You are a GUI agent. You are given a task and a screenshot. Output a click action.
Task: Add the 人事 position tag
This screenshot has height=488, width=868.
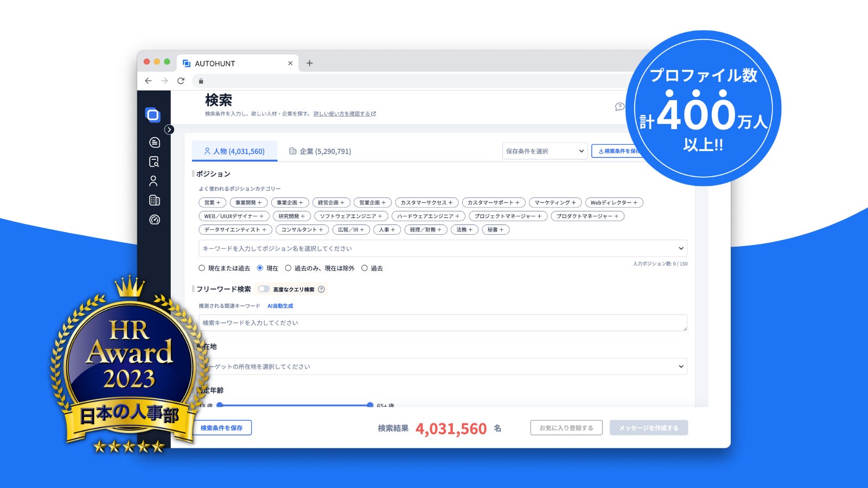(x=387, y=230)
